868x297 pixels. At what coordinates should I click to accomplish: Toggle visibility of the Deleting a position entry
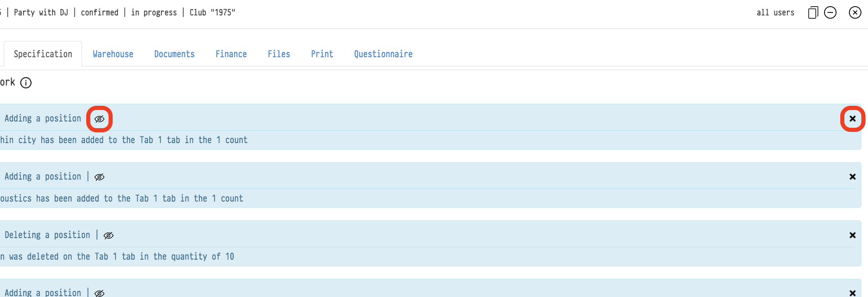[x=109, y=236]
